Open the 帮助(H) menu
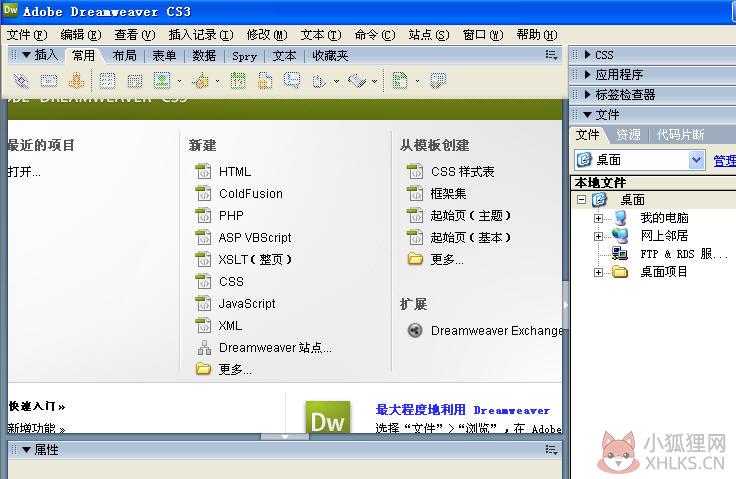Screen dimensions: 736x479 point(537,35)
